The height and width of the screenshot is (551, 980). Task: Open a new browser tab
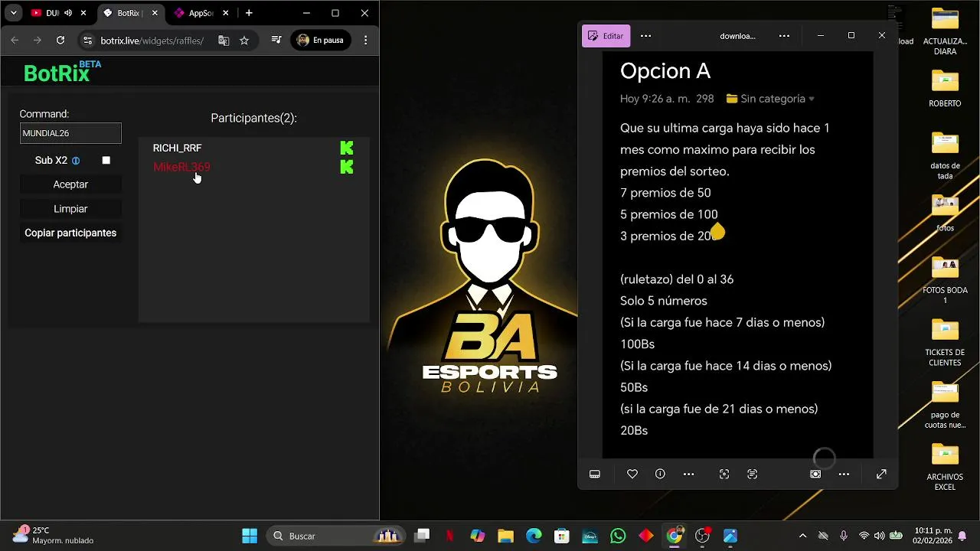[249, 13]
